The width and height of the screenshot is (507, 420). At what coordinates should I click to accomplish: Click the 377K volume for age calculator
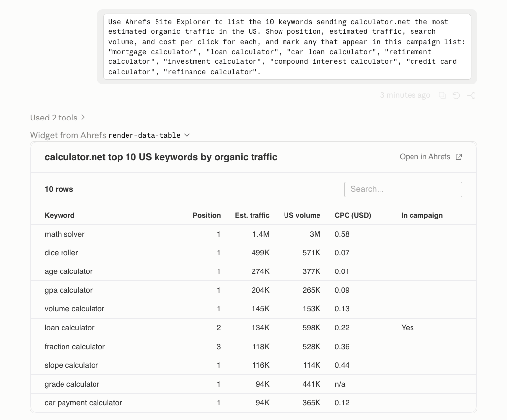pyautogui.click(x=312, y=271)
